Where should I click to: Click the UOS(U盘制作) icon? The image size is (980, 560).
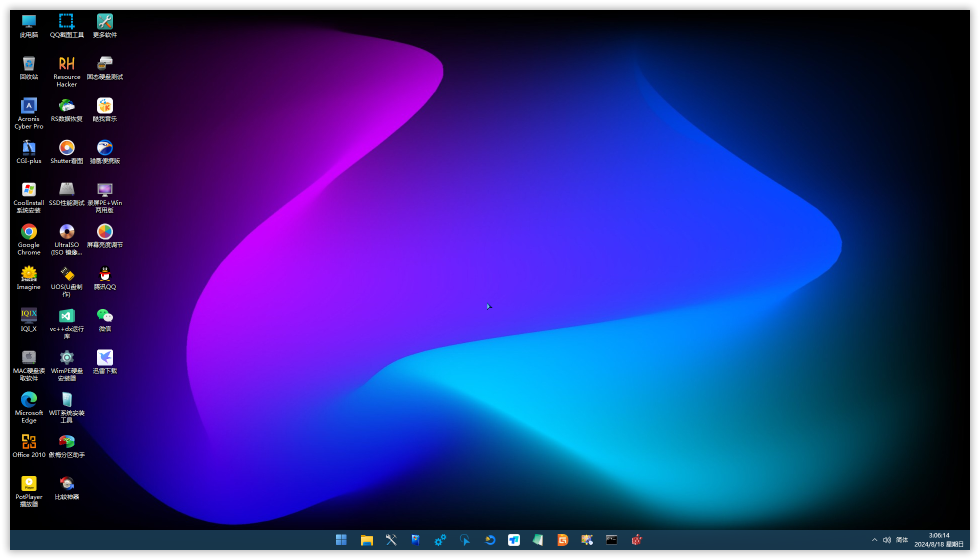coord(67,281)
